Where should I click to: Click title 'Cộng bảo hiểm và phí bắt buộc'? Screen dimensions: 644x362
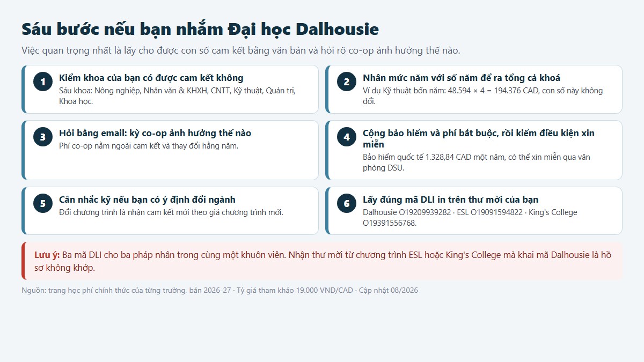click(479, 139)
